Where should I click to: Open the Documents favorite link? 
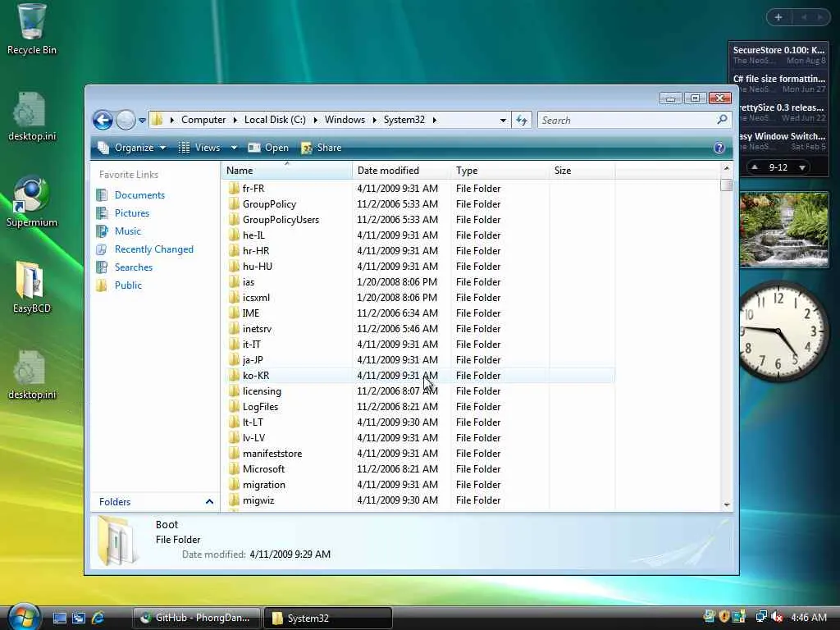139,195
